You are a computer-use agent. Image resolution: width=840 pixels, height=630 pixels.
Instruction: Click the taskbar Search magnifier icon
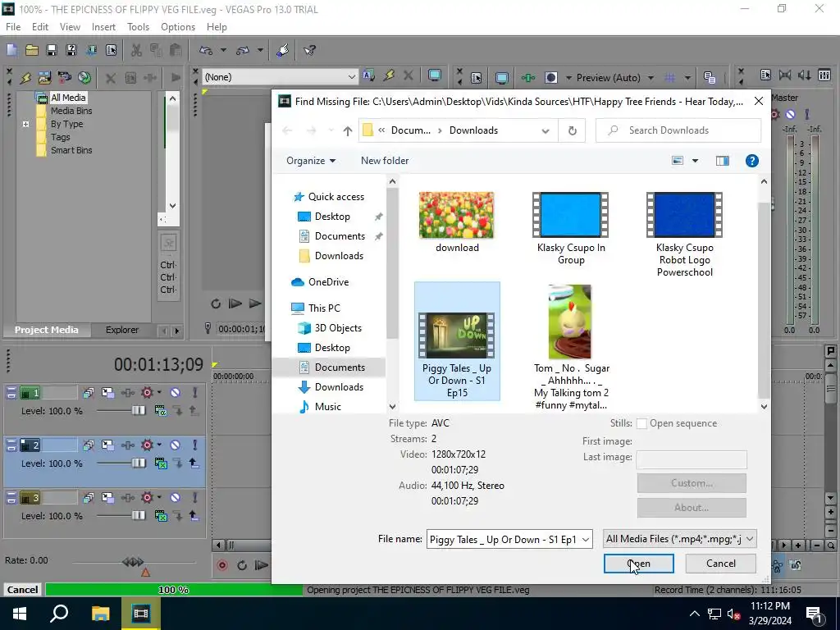click(x=59, y=613)
